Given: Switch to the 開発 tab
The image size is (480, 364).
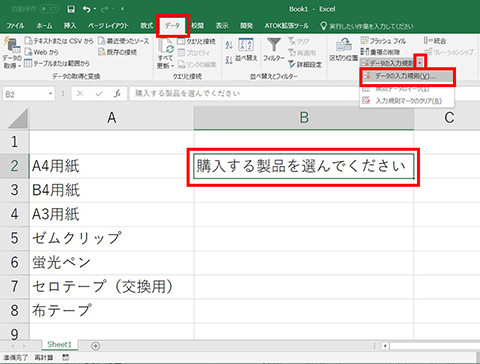Looking at the screenshot, I should click(x=247, y=26).
